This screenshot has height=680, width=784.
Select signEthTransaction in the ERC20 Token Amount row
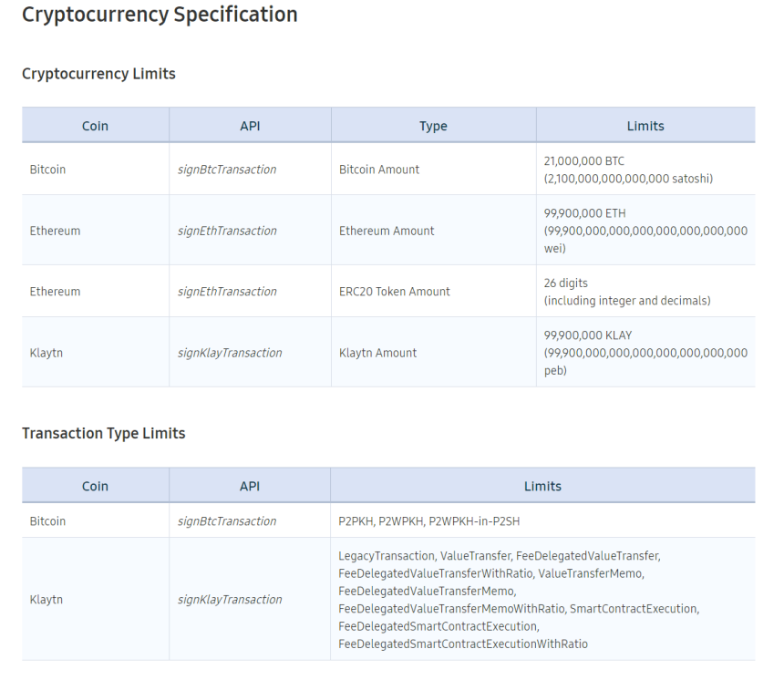227,292
